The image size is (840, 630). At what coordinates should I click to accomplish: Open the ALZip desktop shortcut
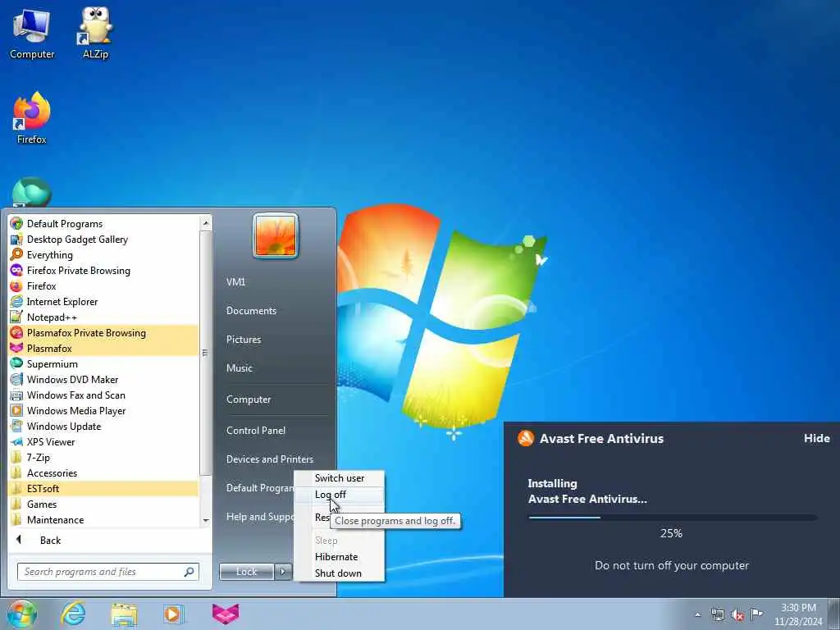coord(95,33)
